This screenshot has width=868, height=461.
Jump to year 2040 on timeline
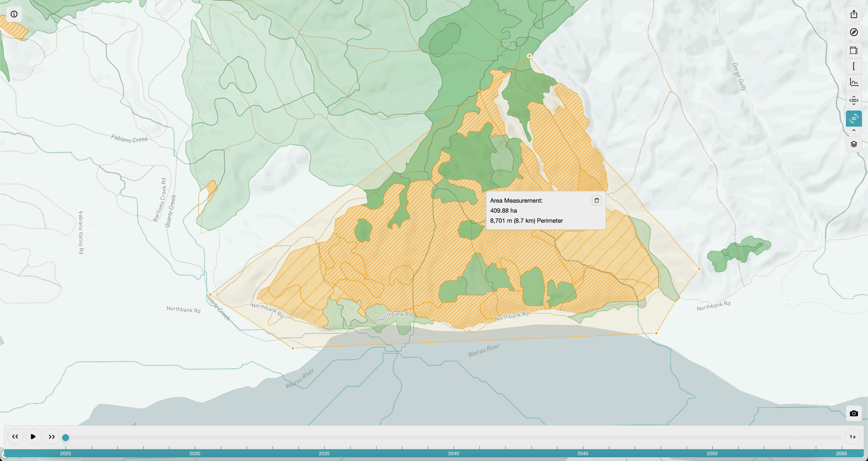tap(454, 453)
